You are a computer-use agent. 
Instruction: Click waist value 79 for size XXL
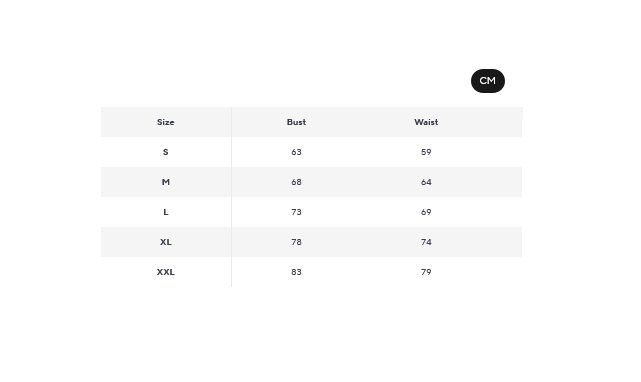coord(426,272)
